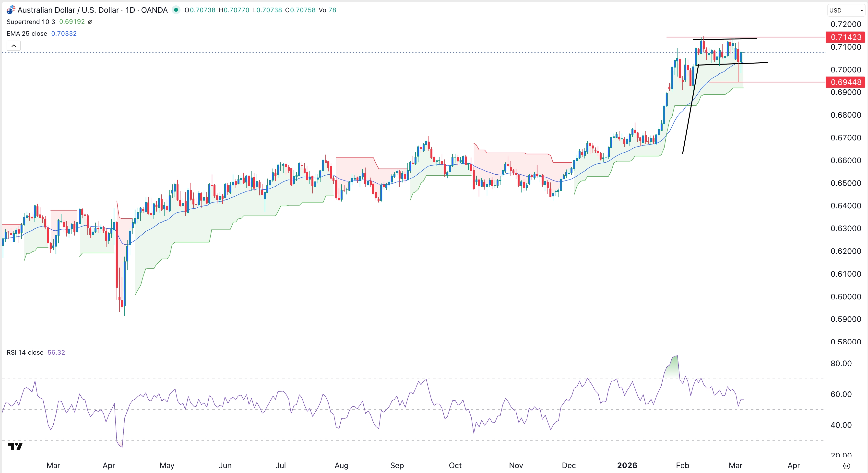The height and width of the screenshot is (473, 868).
Task: Click the blue EMA value 0.70332
Action: pyautogui.click(x=64, y=33)
